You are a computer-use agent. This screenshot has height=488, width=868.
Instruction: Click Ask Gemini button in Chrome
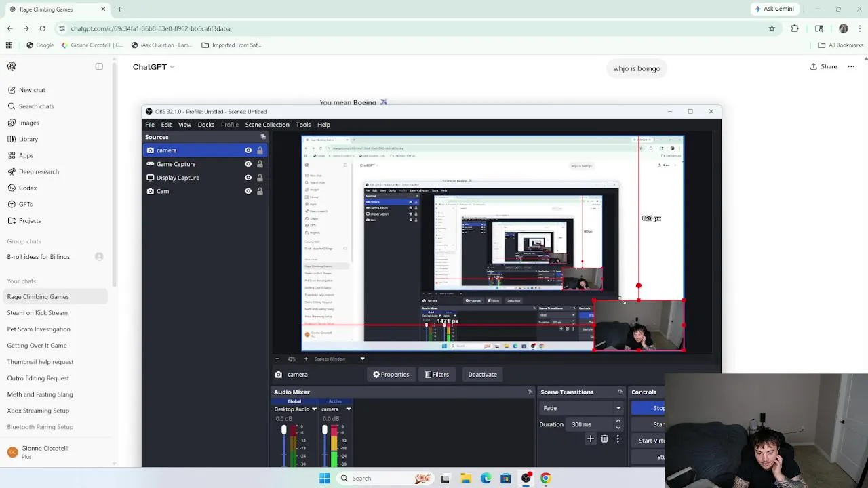(x=774, y=9)
